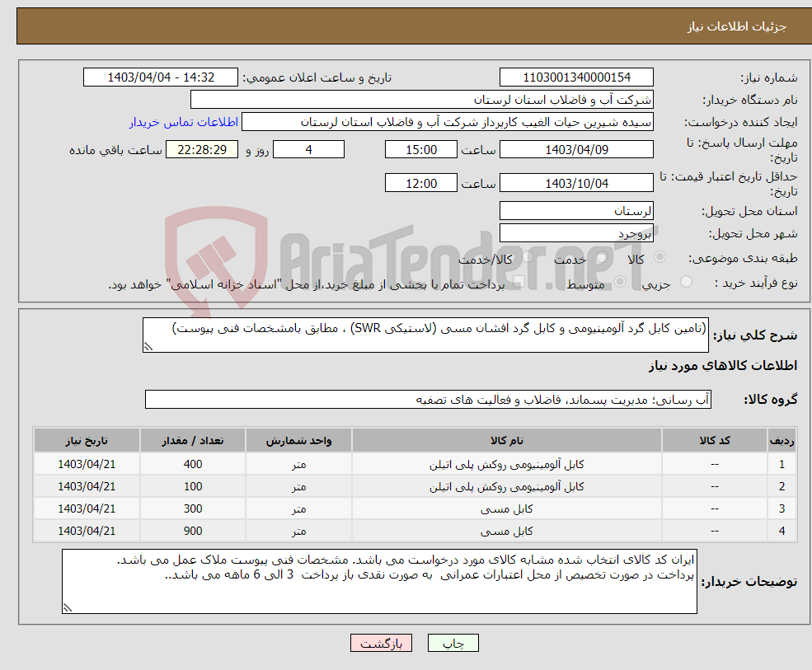Image resolution: width=812 pixels, height=670 pixels.
Task: Select the کالا/خدمت radio button
Action: (528, 257)
